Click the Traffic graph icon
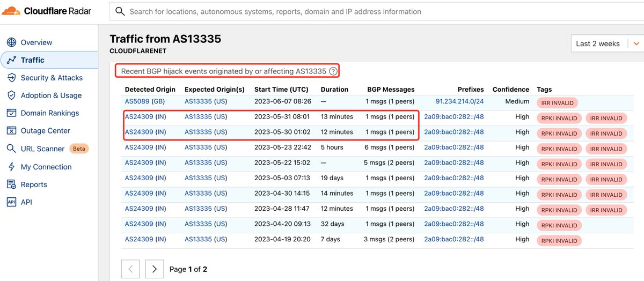The width and height of the screenshot is (644, 281). 11,60
